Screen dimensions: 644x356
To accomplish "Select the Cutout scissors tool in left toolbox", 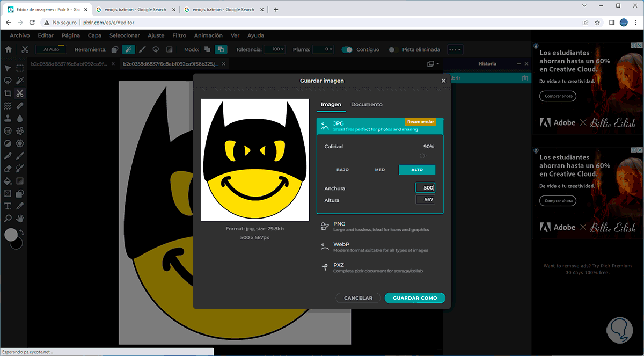I will (20, 93).
